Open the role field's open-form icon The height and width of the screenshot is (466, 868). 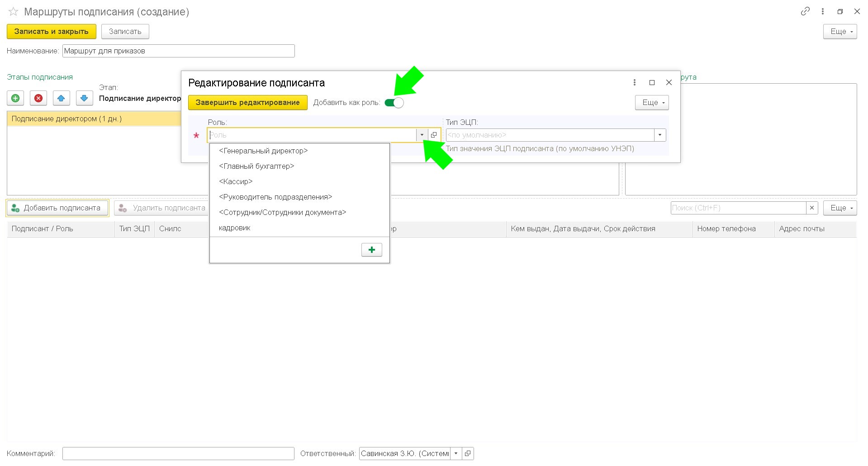coord(434,135)
